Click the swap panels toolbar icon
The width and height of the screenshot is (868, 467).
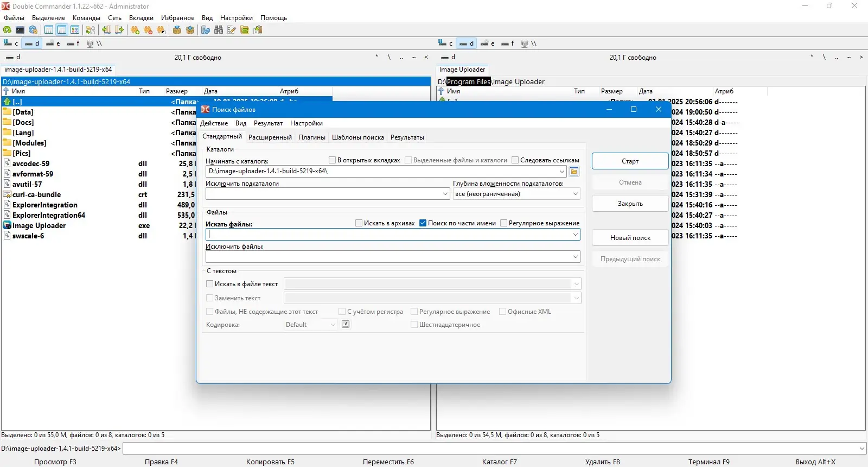tap(91, 30)
